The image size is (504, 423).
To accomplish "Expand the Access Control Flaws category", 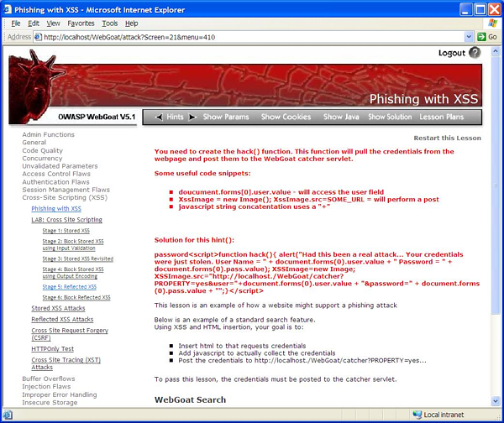I will click(x=56, y=174).
